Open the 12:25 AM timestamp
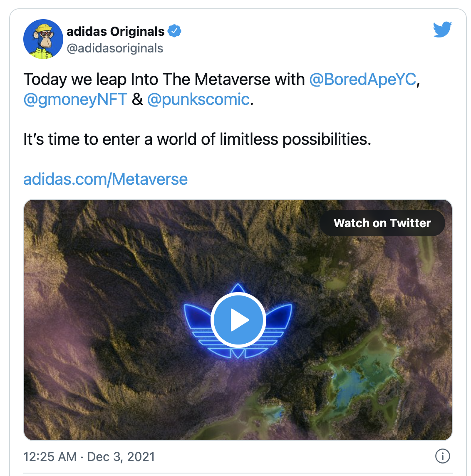The image size is (471, 476). point(50,456)
